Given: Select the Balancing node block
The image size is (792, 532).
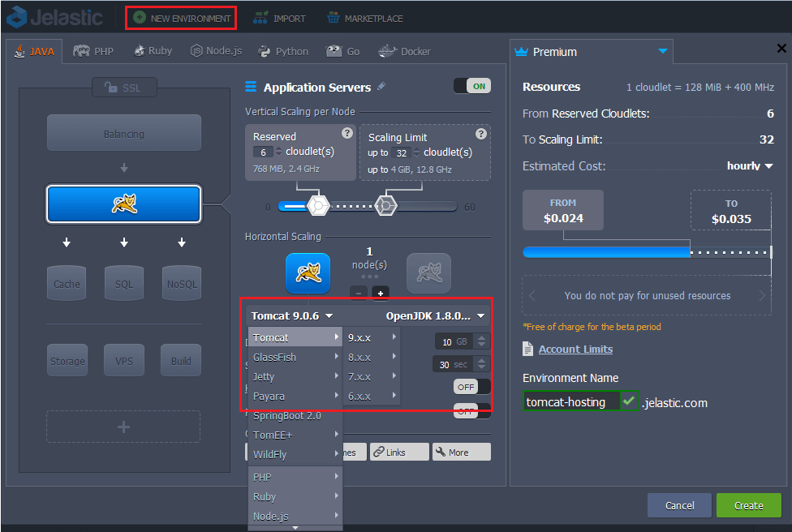Looking at the screenshot, I should coord(124,133).
